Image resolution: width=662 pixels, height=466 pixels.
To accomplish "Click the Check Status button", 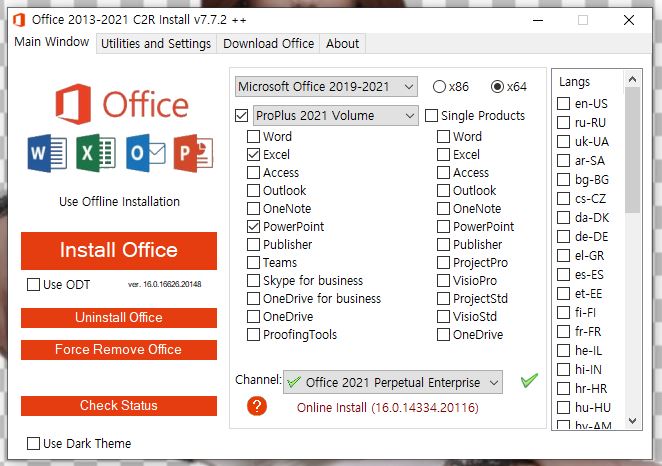I will tap(119, 406).
